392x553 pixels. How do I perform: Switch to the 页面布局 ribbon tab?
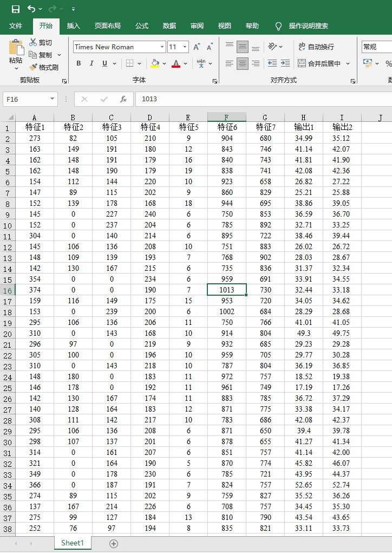pos(108,26)
